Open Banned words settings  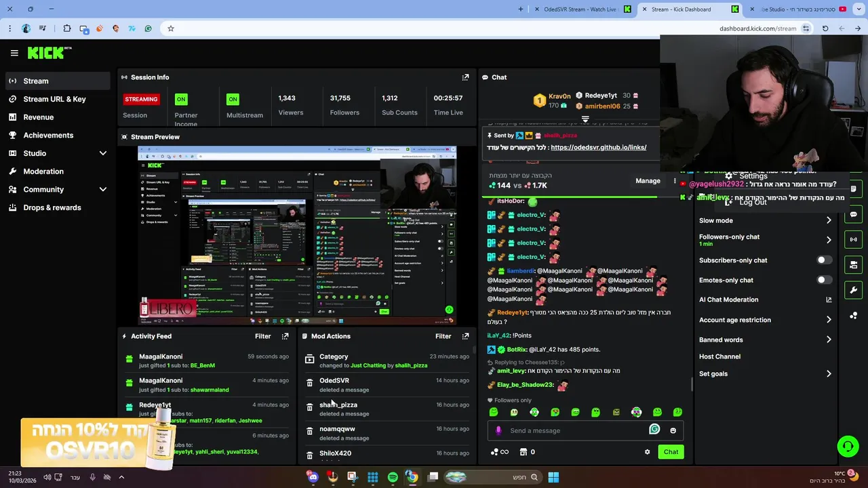click(x=765, y=340)
